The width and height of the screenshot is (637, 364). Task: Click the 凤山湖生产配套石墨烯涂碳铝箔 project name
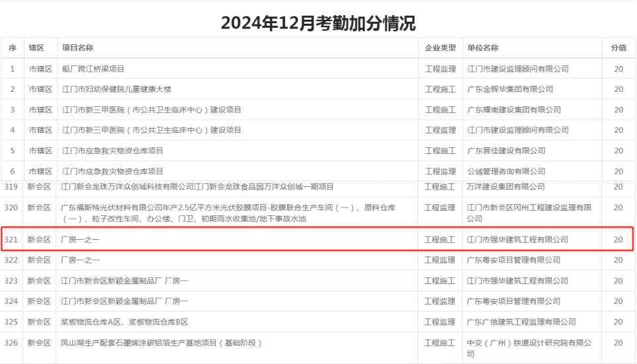(x=161, y=343)
